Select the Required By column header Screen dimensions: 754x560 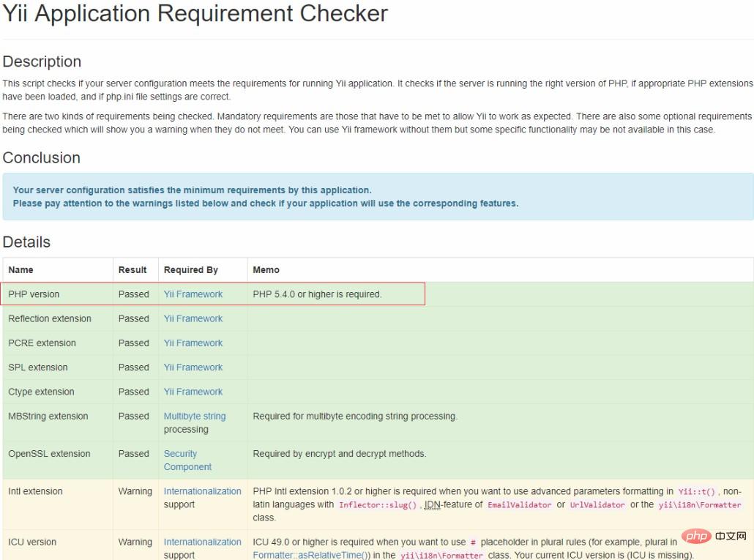coord(191,270)
